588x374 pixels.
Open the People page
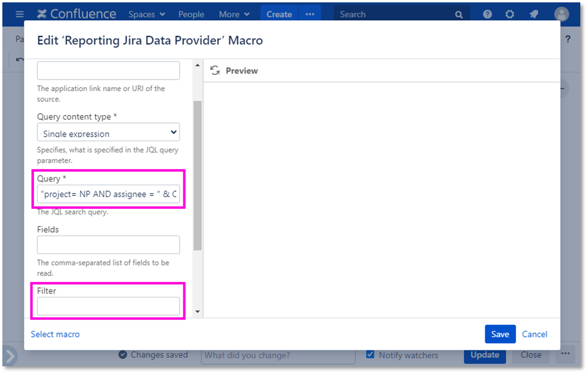click(x=191, y=14)
